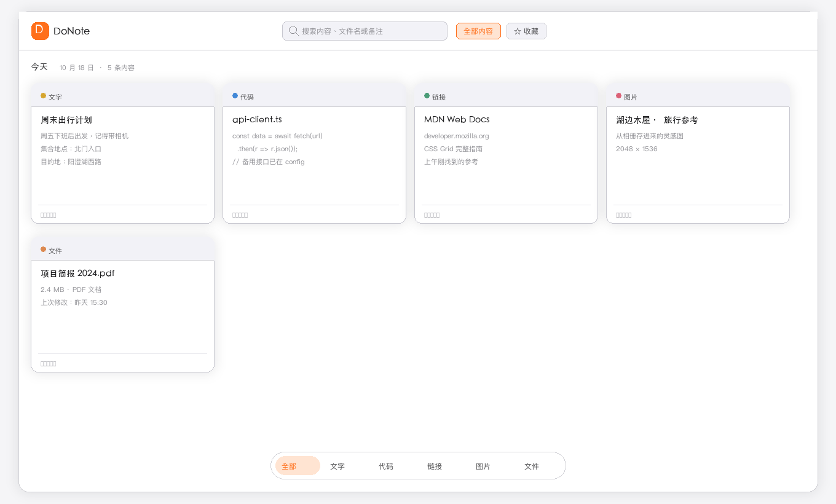Click the image dimensions 2048 × 1536
The image size is (836, 504).
click(637, 149)
